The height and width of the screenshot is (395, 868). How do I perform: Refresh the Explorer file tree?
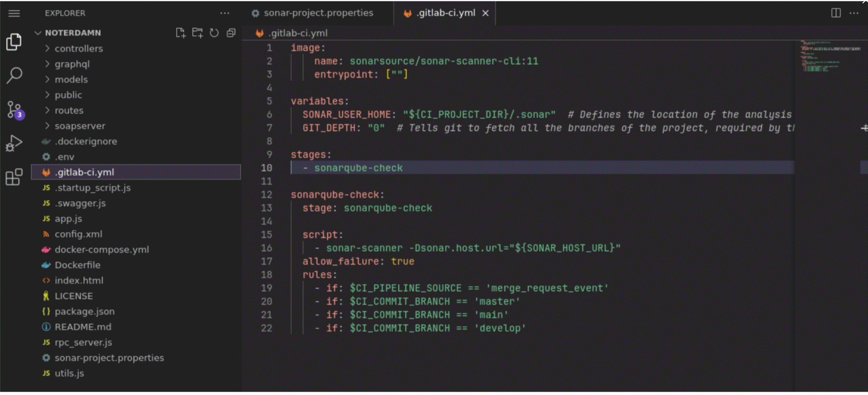(214, 33)
